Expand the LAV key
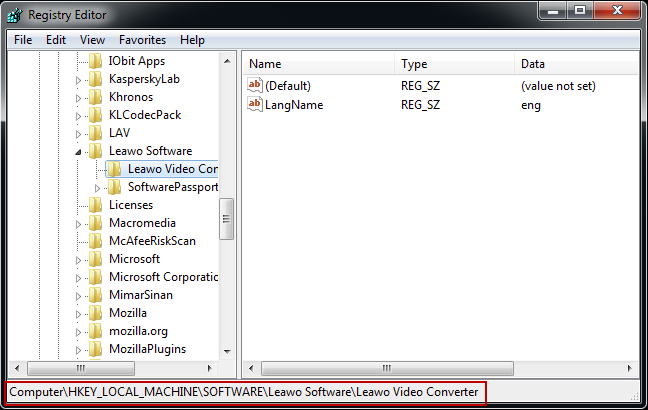Viewport: 648px width, 410px height. click(78, 134)
